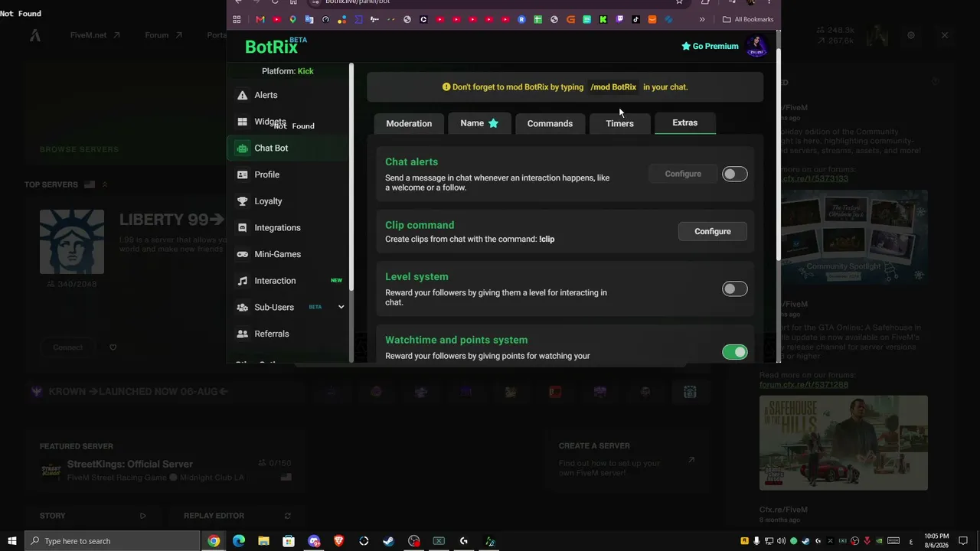Screen dimensions: 980x551
Task: Open the Gmail bookmark in the bookmarks bar
Action: point(260,19)
